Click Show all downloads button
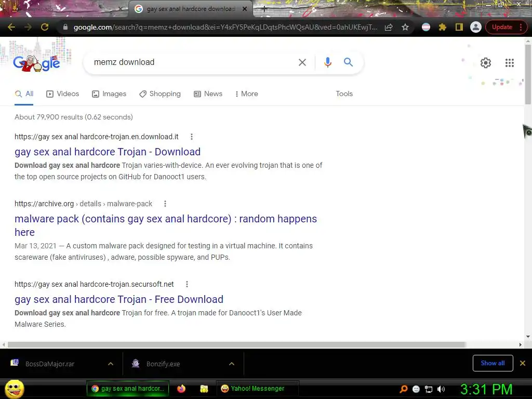Screen dimensions: 532x399 pos(493,363)
